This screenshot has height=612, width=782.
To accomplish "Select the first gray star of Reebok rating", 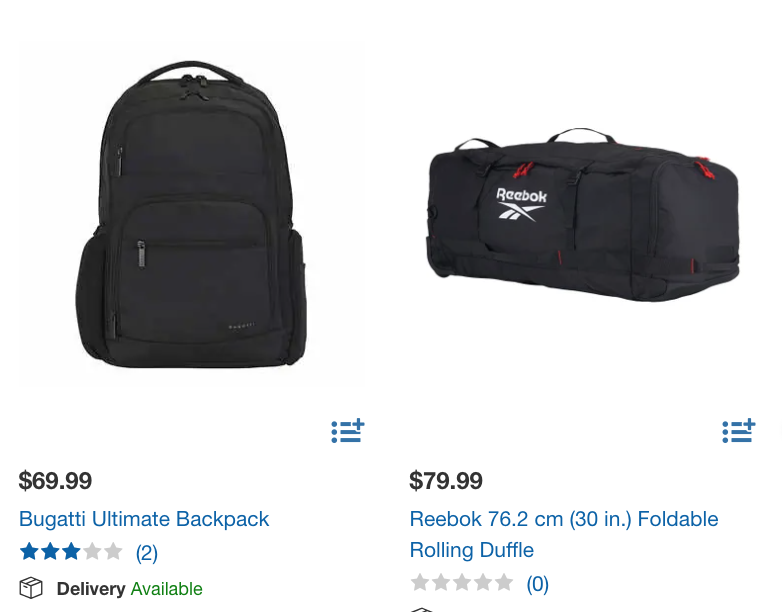I will click(x=420, y=583).
